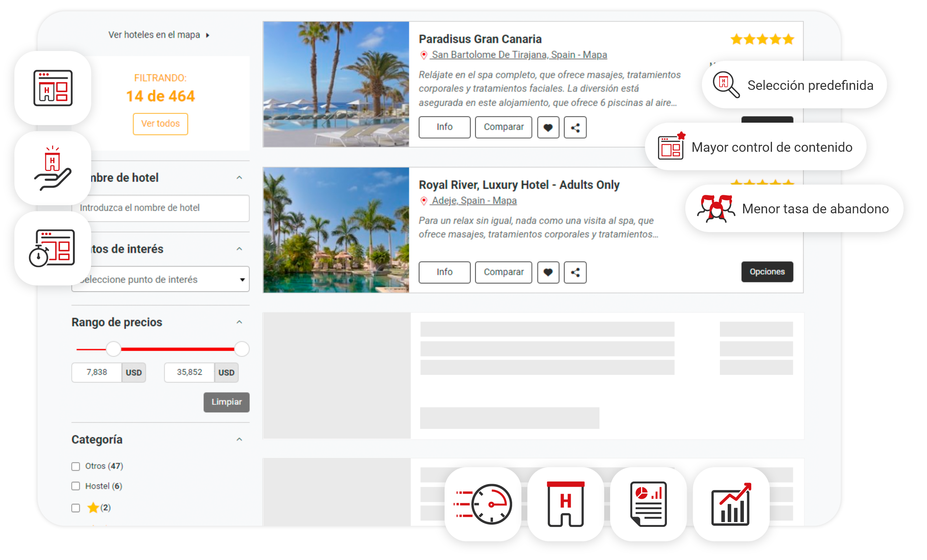The height and width of the screenshot is (560, 927).
Task: Collapse the Categoría filter section
Action: click(x=239, y=440)
